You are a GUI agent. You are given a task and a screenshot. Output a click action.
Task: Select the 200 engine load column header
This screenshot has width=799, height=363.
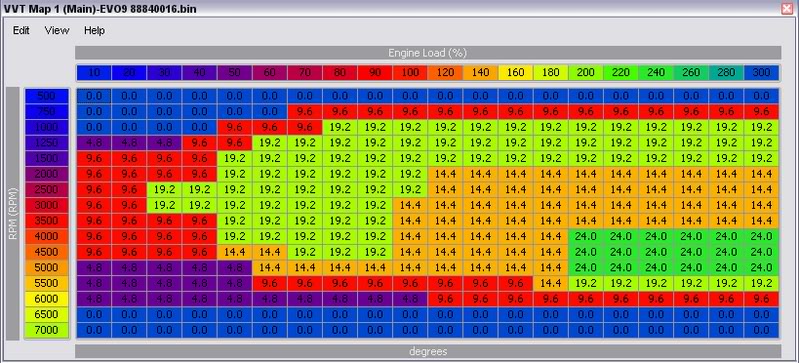[586, 72]
